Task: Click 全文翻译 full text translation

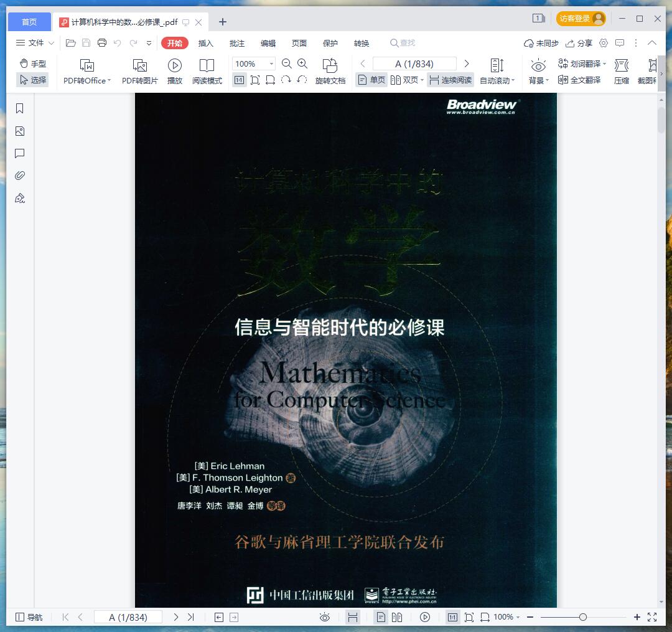Action: [579, 80]
